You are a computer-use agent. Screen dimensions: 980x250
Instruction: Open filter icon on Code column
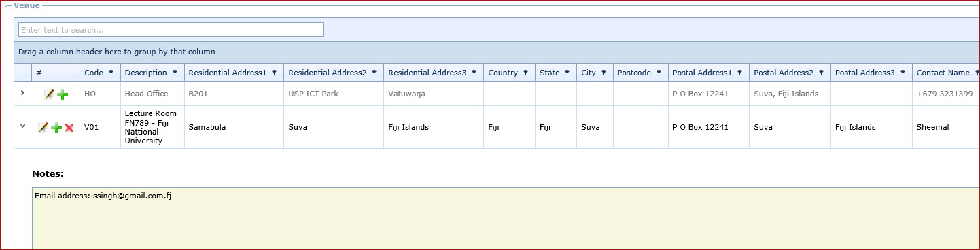(111, 73)
